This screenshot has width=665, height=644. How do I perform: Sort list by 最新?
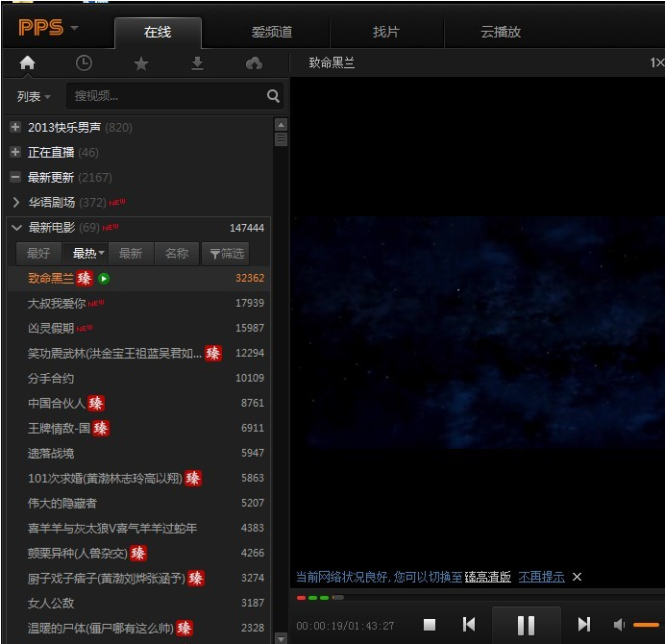tap(131, 254)
